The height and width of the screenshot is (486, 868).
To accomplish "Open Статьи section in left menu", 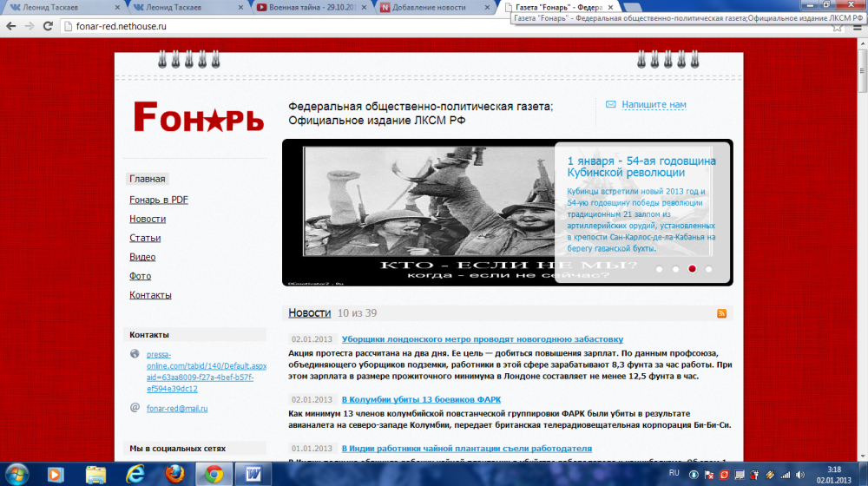I will point(145,238).
